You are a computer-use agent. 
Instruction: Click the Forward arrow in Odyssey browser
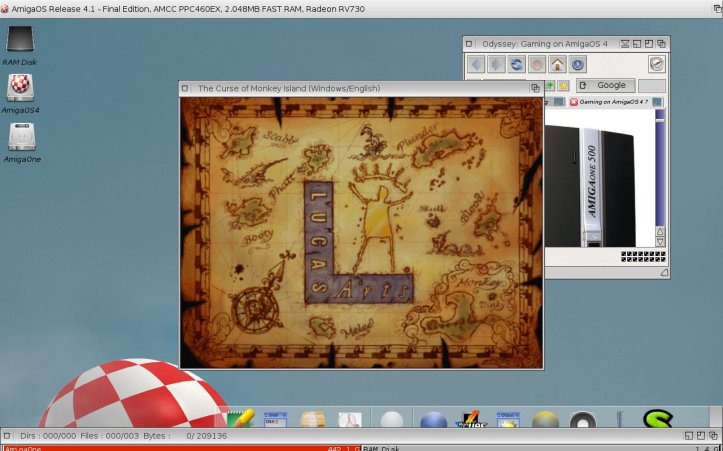coord(496,64)
